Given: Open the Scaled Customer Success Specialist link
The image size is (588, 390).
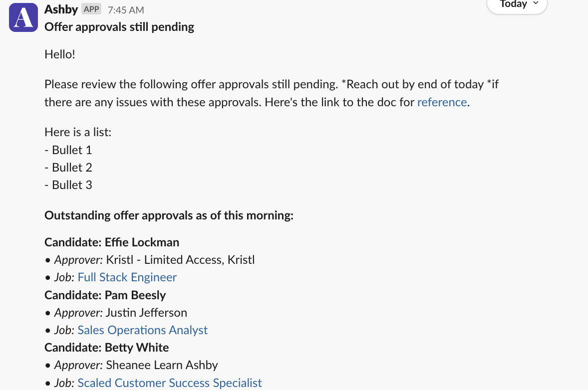Looking at the screenshot, I should [x=170, y=383].
